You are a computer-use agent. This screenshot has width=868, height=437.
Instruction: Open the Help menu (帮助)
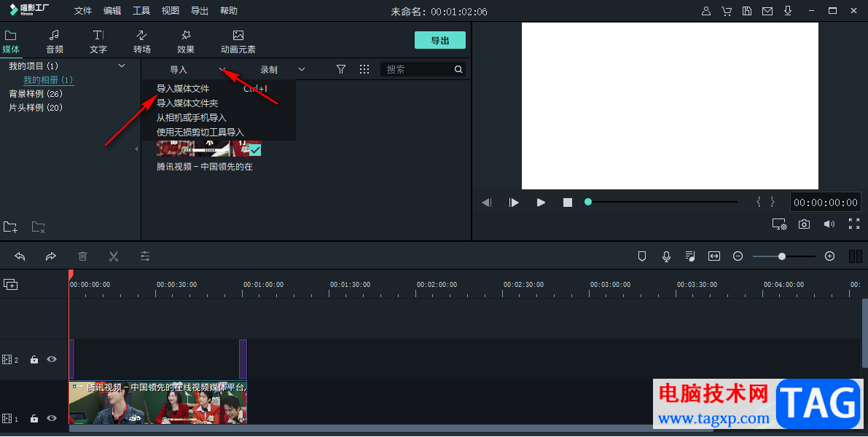pyautogui.click(x=229, y=11)
